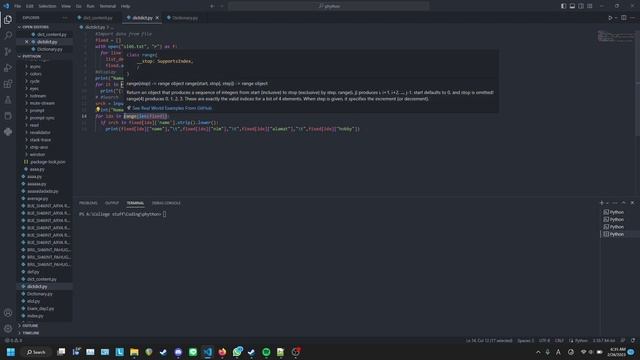The image size is (640, 360).
Task: Open the Debug Console panel tab
Action: click(x=166, y=203)
